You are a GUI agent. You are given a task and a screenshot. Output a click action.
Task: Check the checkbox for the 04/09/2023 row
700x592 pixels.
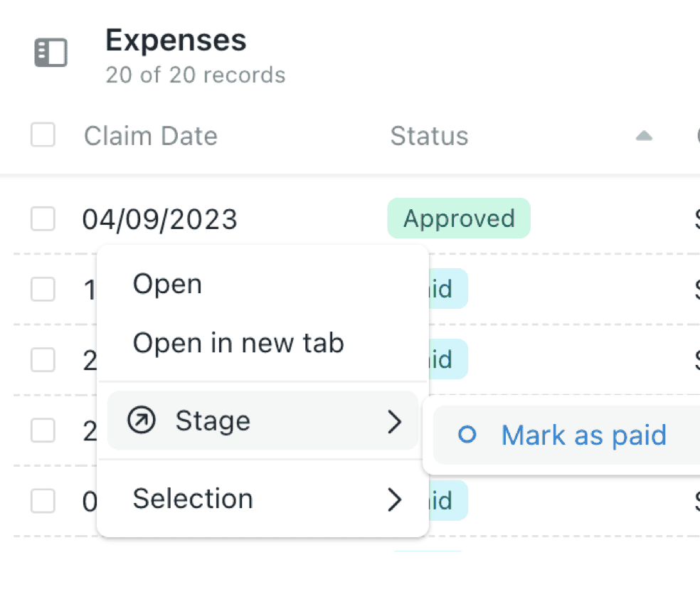43,218
